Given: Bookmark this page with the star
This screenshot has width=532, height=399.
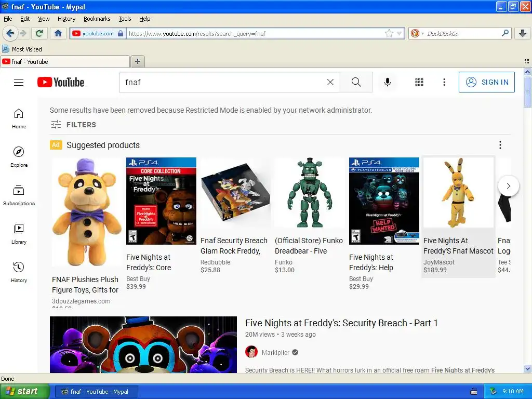Looking at the screenshot, I should click(x=389, y=33).
